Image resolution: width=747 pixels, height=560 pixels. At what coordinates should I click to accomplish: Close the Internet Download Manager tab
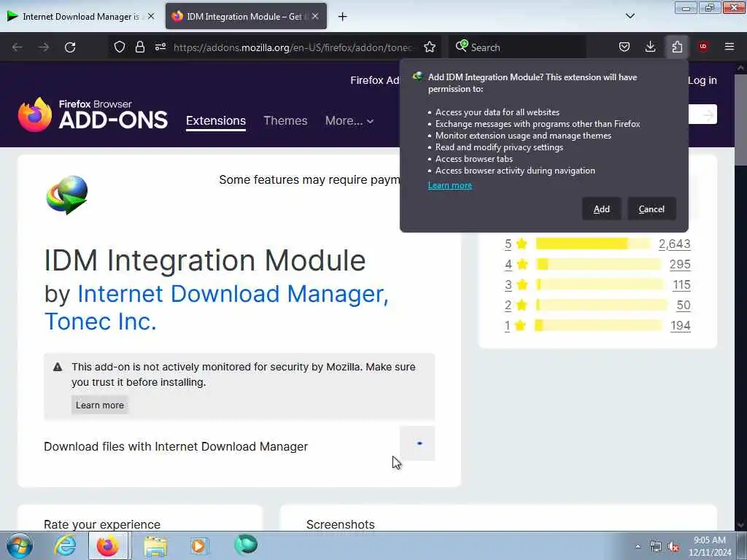[x=151, y=16]
